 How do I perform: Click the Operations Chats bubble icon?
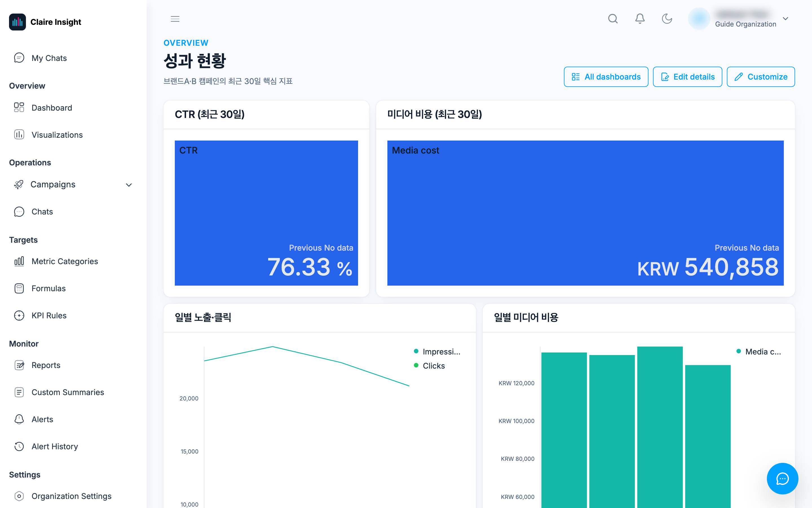[19, 212]
